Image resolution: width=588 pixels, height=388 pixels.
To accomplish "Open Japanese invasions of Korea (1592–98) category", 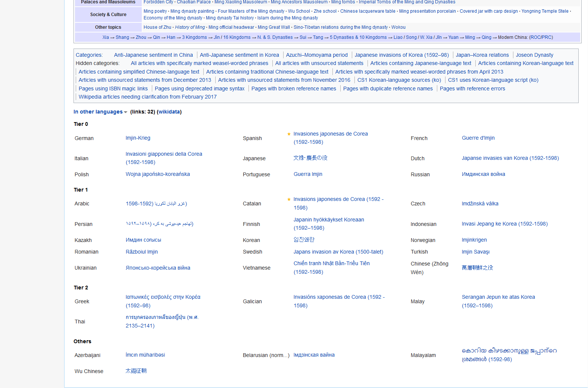I will coord(402,55).
